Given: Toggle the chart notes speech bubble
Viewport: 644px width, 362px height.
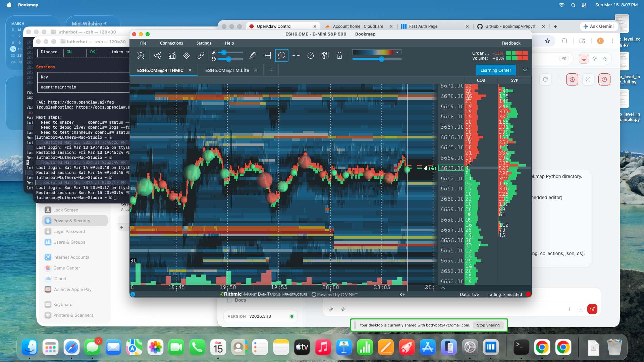Looking at the screenshot, I should point(282,55).
